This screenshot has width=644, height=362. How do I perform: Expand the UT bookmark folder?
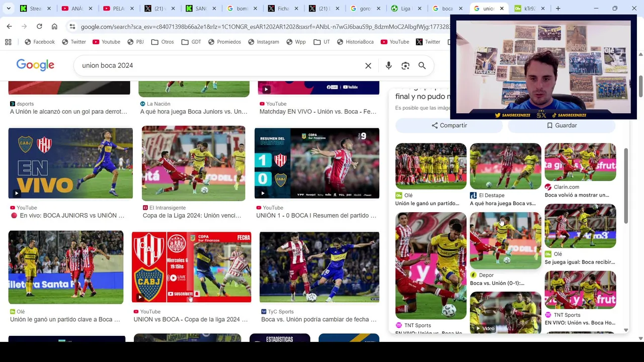pos(321,42)
